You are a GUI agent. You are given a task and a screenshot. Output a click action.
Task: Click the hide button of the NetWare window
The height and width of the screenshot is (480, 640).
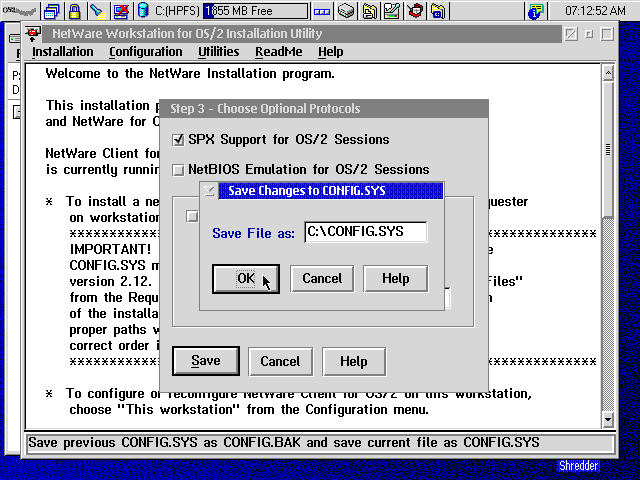point(571,34)
